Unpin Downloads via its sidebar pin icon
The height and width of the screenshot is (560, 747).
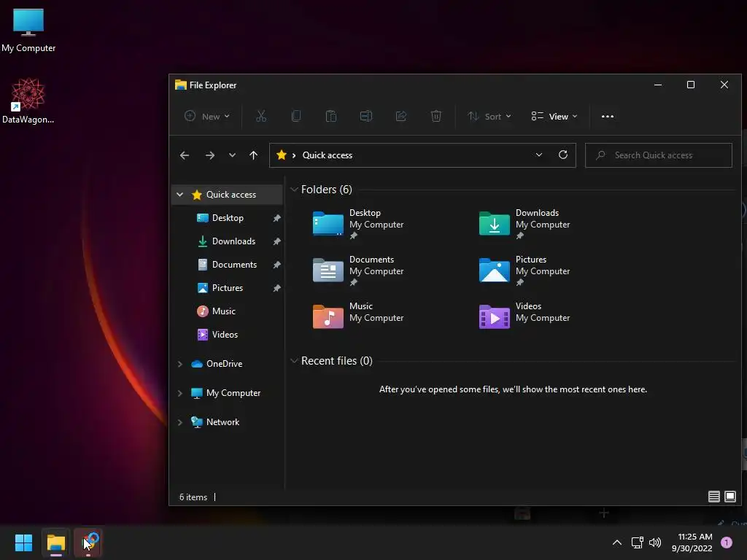coord(276,241)
